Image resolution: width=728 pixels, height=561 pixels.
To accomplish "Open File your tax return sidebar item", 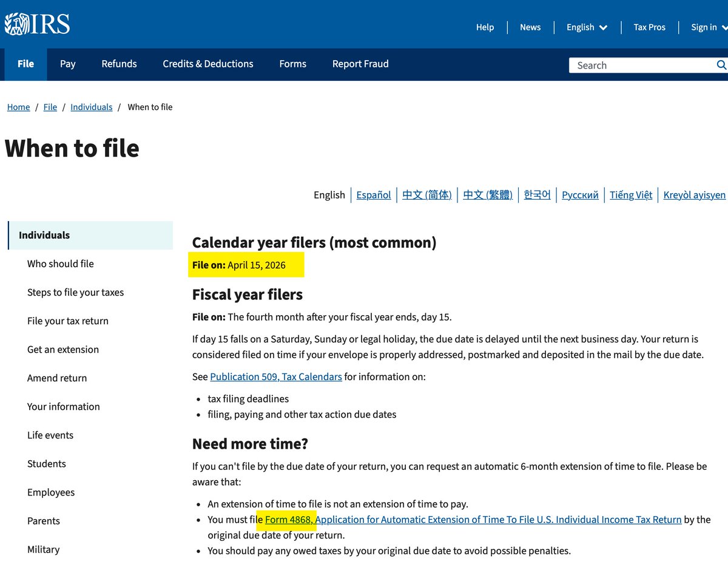I will (x=68, y=321).
